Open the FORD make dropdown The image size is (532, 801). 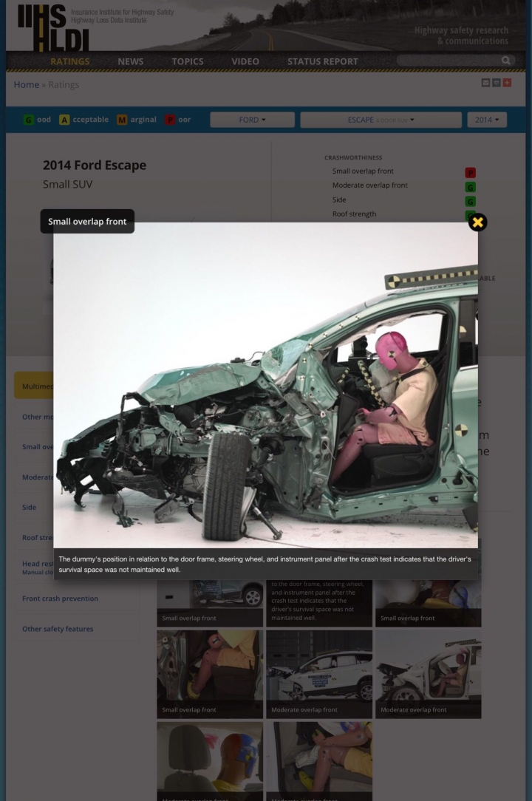click(253, 120)
